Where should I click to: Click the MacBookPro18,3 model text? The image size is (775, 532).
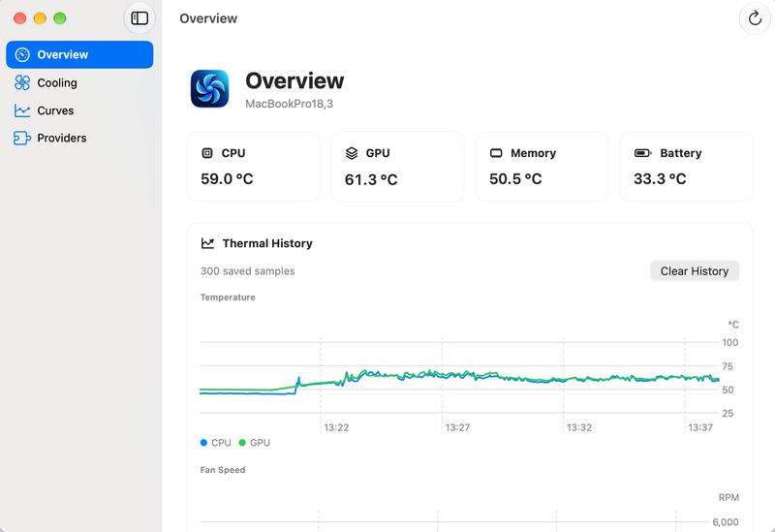click(289, 104)
